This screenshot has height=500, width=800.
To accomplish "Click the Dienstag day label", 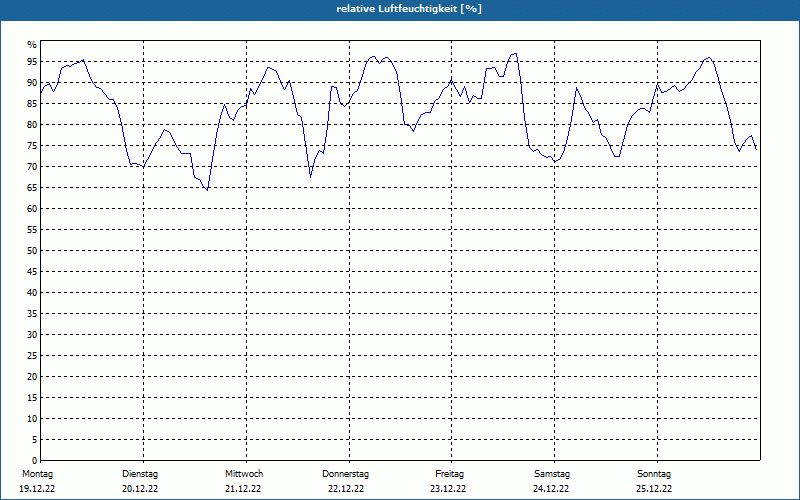I will coord(140,474).
